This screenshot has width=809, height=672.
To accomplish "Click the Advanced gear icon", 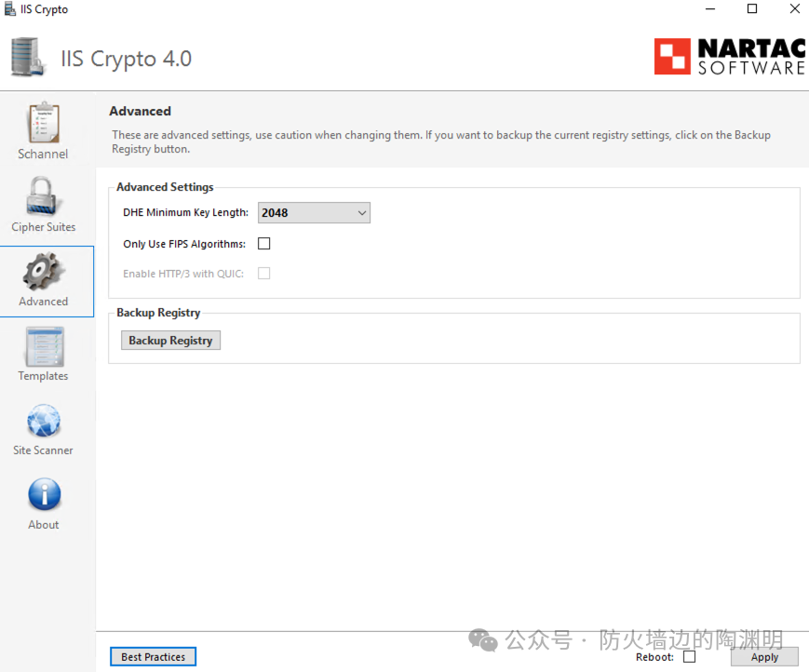I will 43,272.
